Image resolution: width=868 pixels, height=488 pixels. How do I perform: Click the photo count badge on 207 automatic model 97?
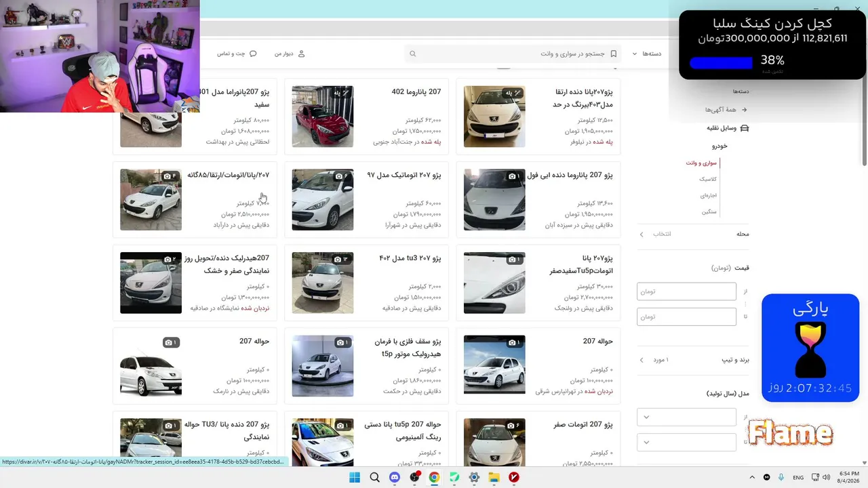[342, 176]
